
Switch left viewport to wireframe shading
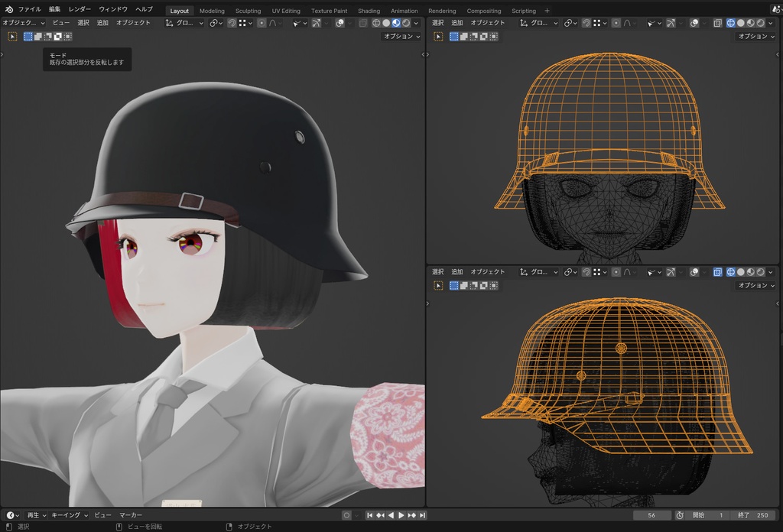click(x=376, y=23)
